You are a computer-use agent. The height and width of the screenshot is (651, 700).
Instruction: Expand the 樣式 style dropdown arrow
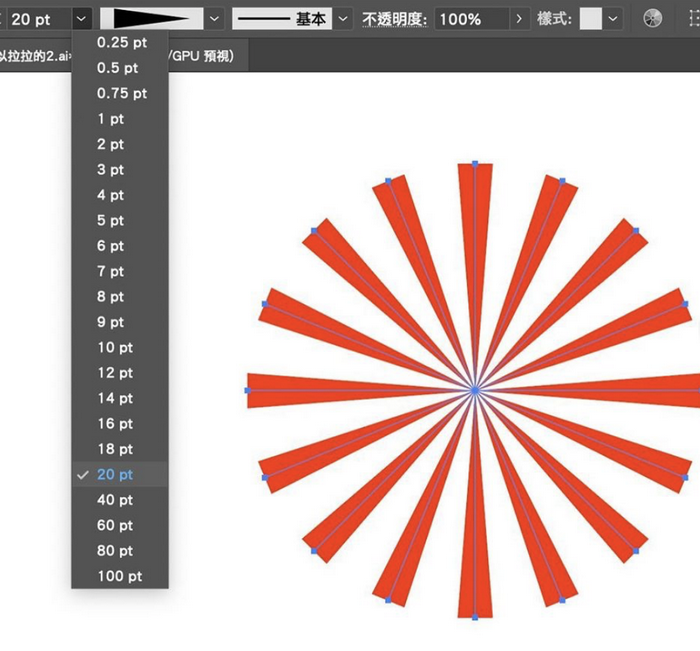click(613, 19)
